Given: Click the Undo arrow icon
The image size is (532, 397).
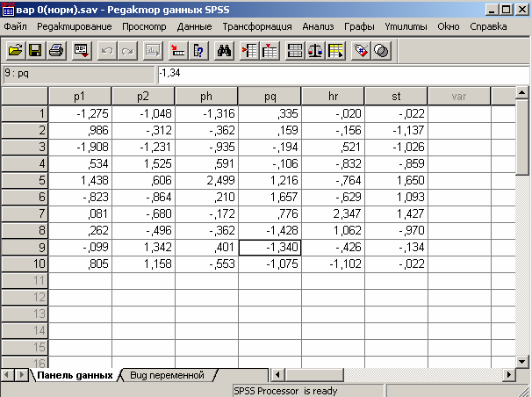Looking at the screenshot, I should (x=107, y=51).
